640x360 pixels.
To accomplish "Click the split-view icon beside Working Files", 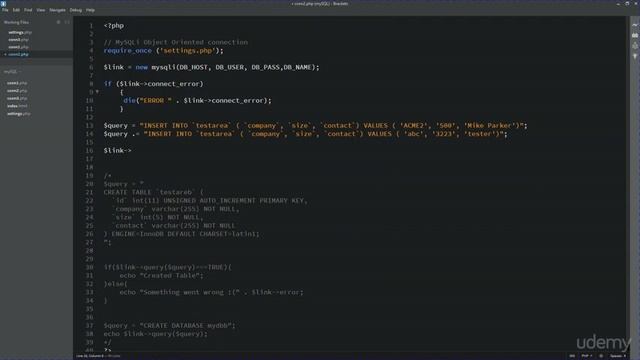I will coord(67,22).
